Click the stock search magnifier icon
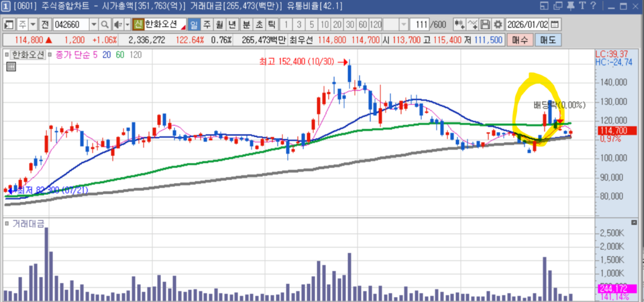644x302 pixels. tap(105, 25)
